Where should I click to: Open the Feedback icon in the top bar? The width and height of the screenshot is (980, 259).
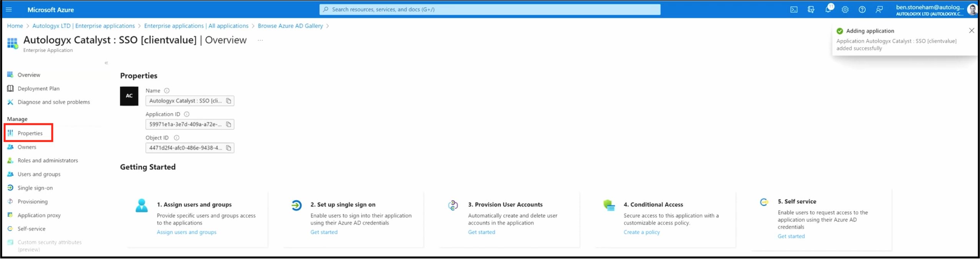(x=879, y=10)
